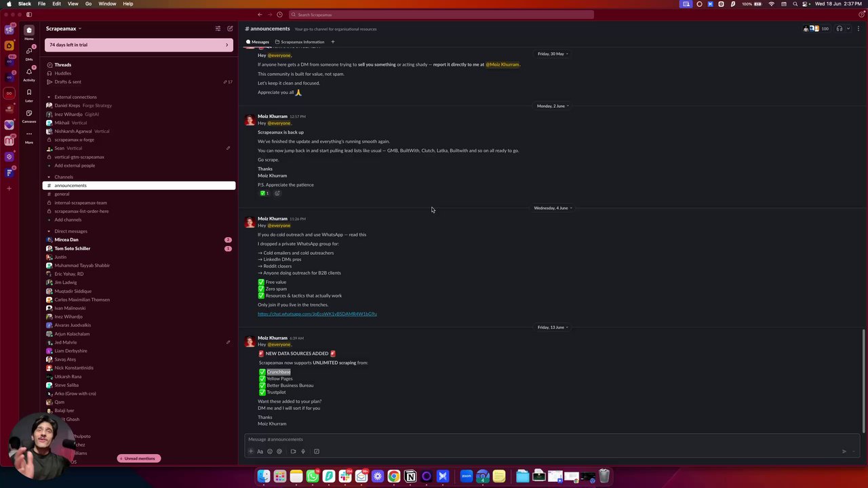Open the general channel
868x488 pixels.
pyautogui.click(x=62, y=194)
